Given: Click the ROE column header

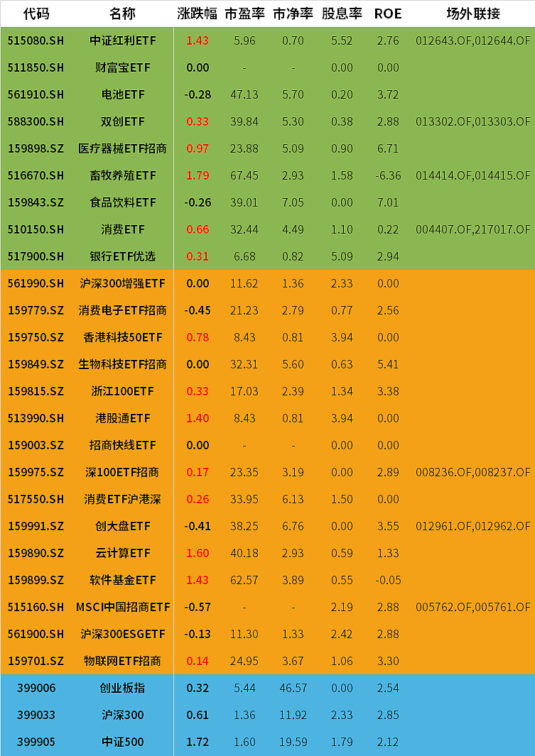Looking at the screenshot, I should tap(388, 13).
